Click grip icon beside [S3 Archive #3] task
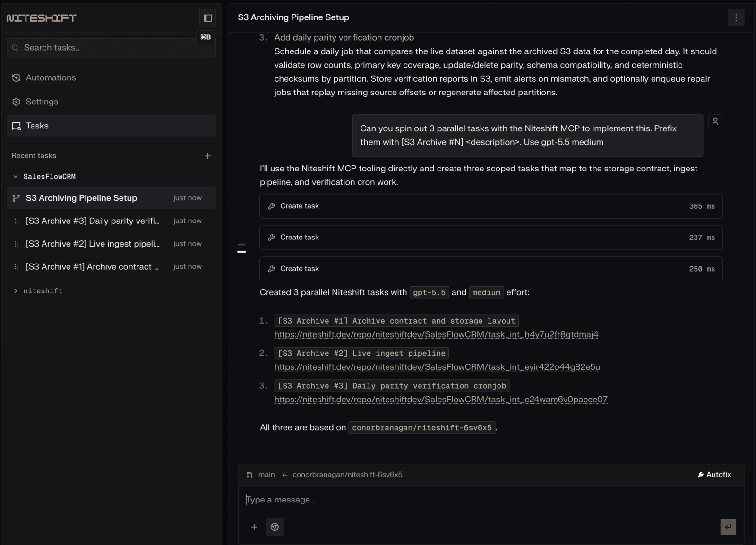756x545 pixels. [16, 221]
